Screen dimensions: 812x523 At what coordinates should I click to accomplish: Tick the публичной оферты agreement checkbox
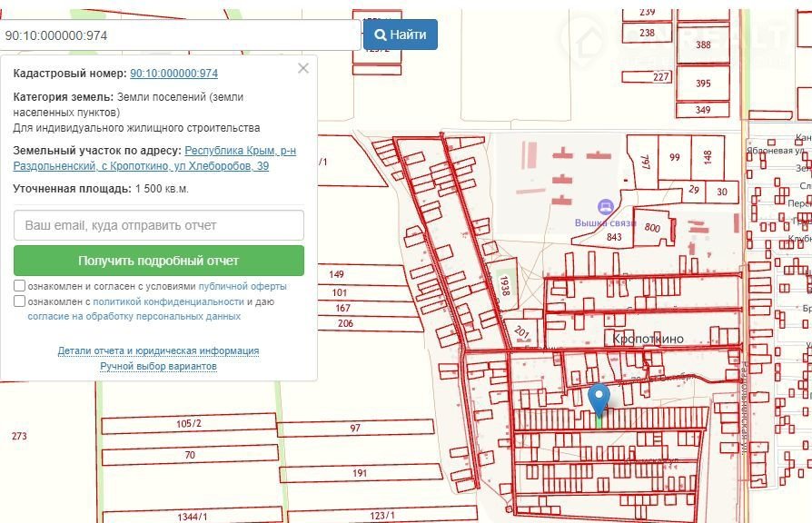(20, 286)
